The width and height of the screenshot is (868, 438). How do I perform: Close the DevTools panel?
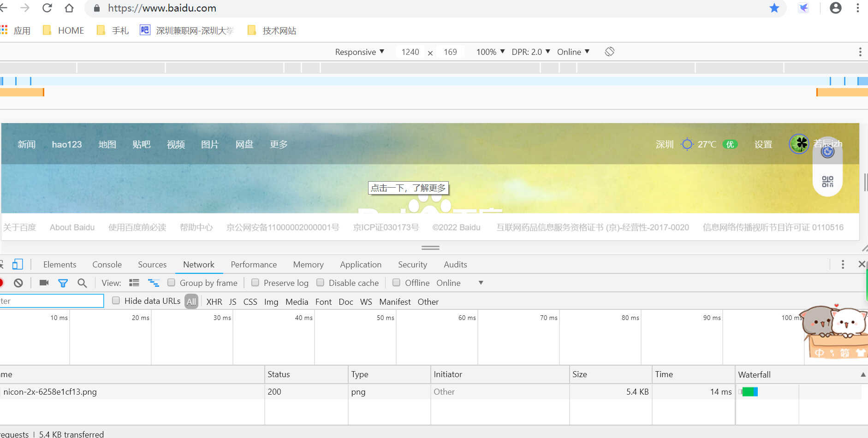pyautogui.click(x=862, y=264)
